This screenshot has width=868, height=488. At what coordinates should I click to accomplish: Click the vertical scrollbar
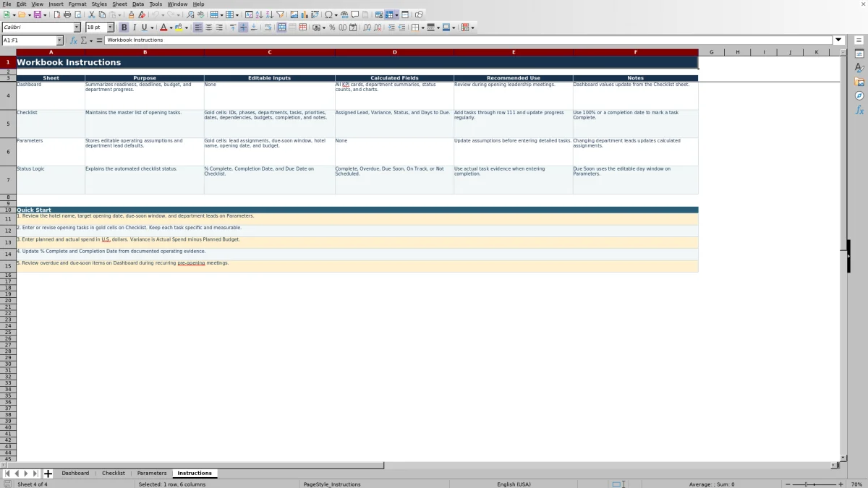tap(843, 258)
